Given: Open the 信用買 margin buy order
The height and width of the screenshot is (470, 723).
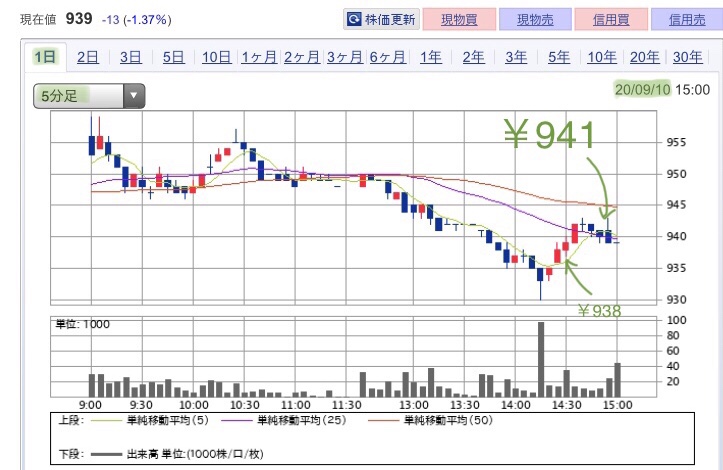Looking at the screenshot, I should click(611, 19).
